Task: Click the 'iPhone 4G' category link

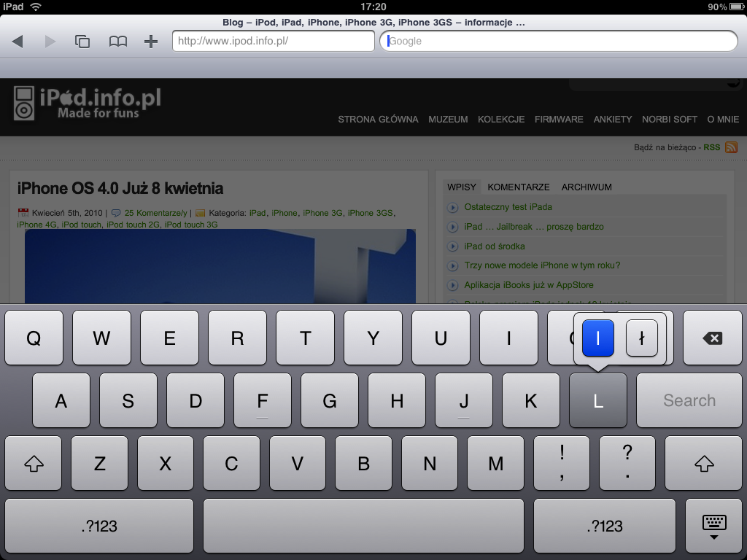Action: click(x=36, y=225)
